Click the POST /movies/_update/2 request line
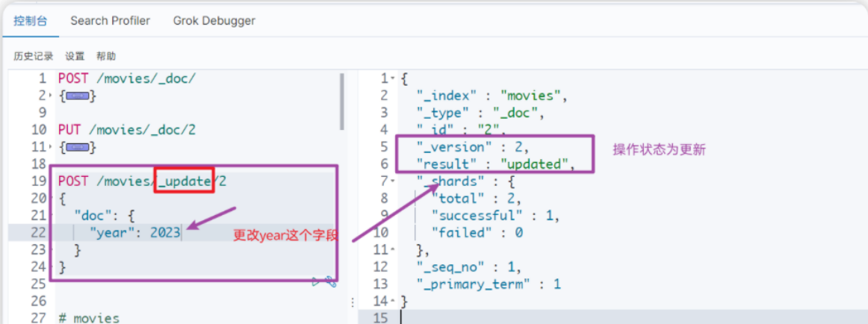 [142, 181]
